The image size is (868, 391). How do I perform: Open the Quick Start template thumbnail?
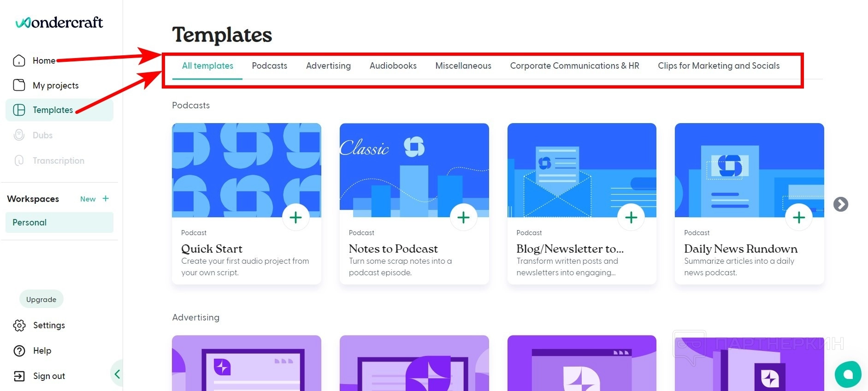[247, 170]
